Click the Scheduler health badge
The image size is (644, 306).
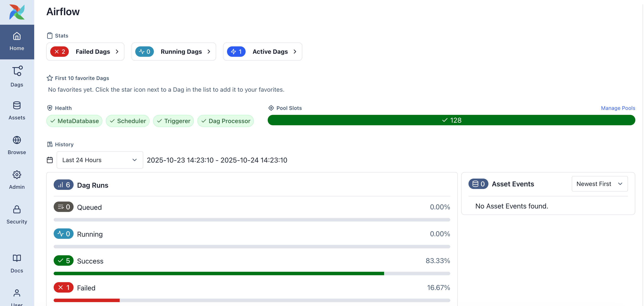pyautogui.click(x=127, y=121)
